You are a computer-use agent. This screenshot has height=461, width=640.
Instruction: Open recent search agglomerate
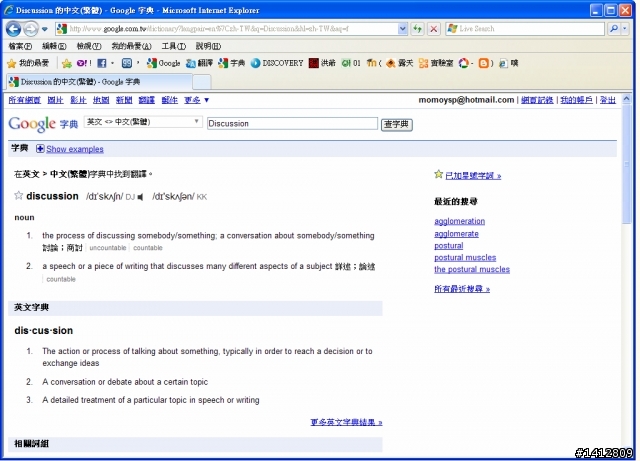456,234
